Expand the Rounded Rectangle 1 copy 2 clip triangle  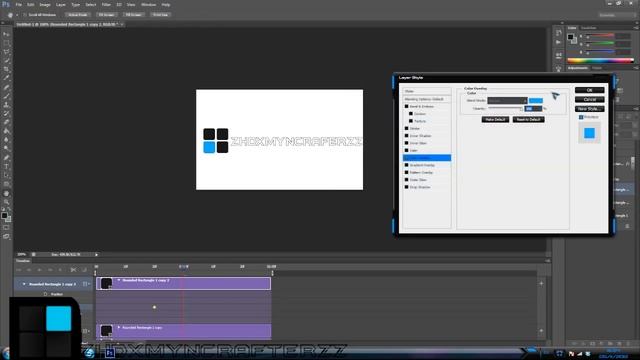tap(119, 280)
